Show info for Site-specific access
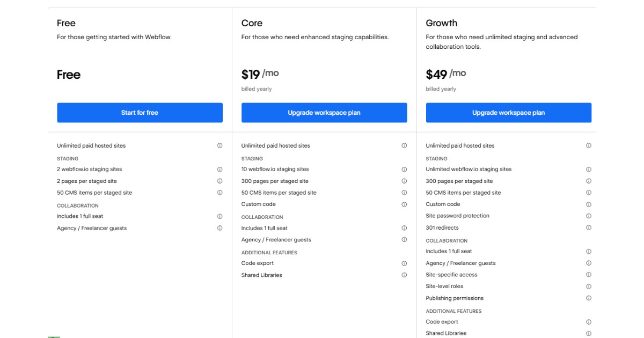This screenshot has width=644, height=338. click(x=589, y=275)
